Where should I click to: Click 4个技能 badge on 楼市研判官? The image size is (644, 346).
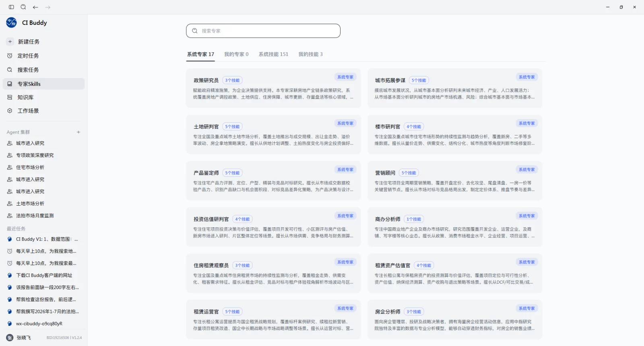point(414,127)
